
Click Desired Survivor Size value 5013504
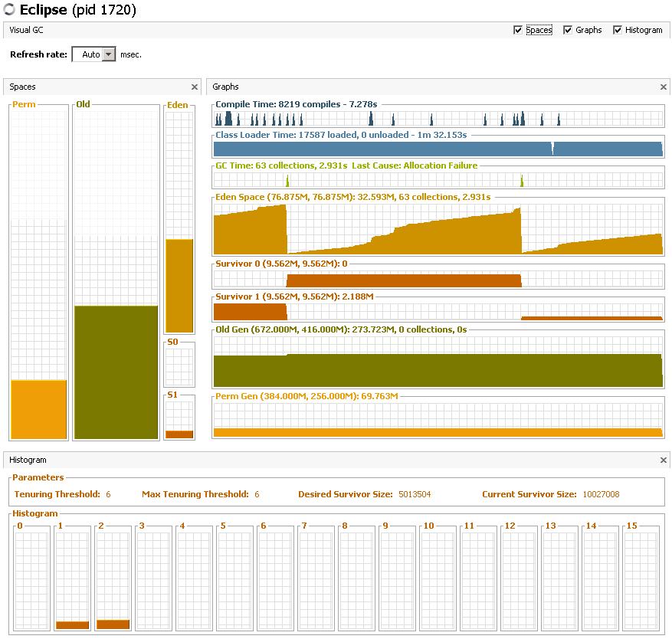pos(415,494)
